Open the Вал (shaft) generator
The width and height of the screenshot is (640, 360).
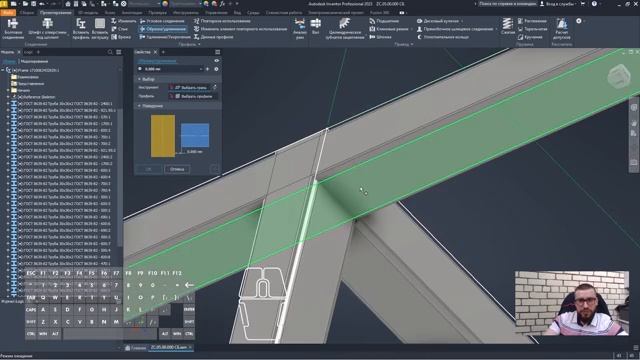(x=316, y=26)
